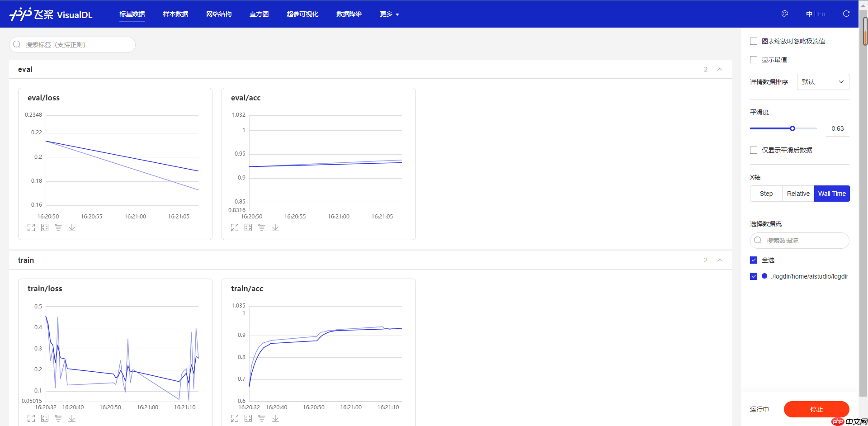
Task: Set X-axis to Step
Action: point(766,194)
